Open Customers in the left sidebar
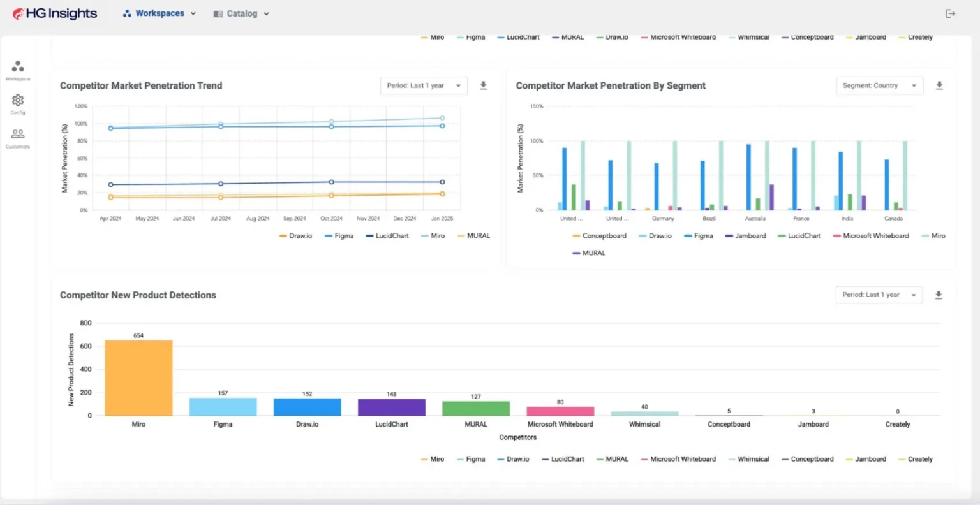Screen dimensions: 980x505 (18, 138)
